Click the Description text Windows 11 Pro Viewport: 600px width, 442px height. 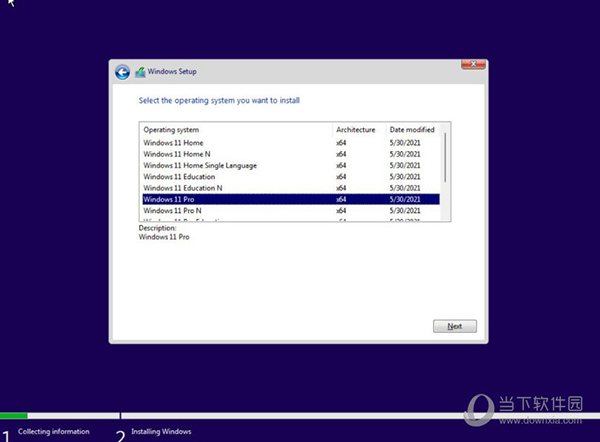pos(164,237)
